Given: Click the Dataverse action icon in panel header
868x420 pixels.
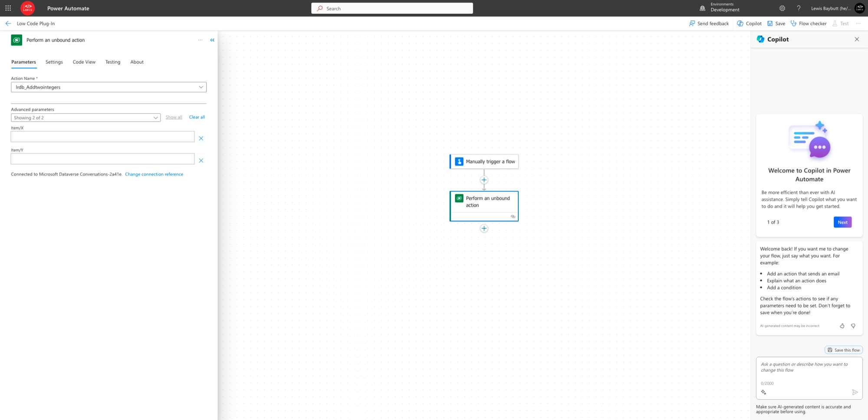Looking at the screenshot, I should (x=16, y=40).
